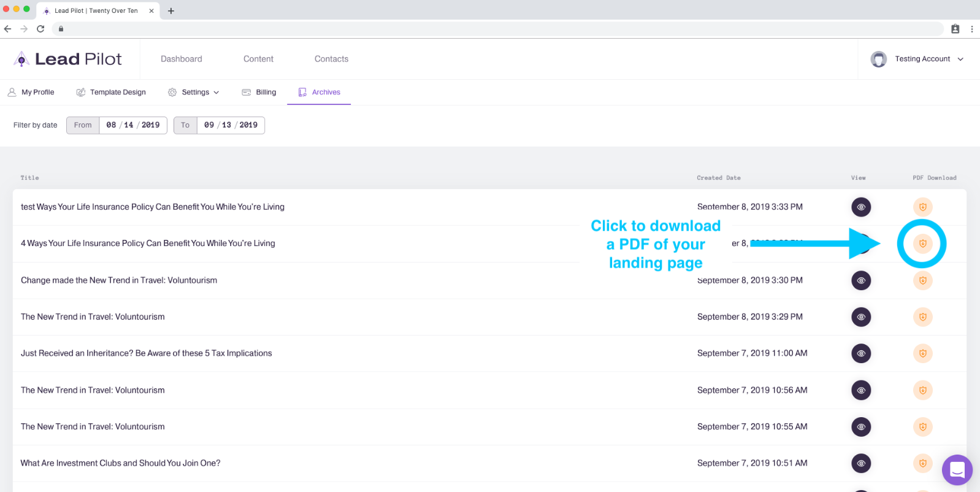Open the chat support bubble
The width and height of the screenshot is (980, 492).
957,470
